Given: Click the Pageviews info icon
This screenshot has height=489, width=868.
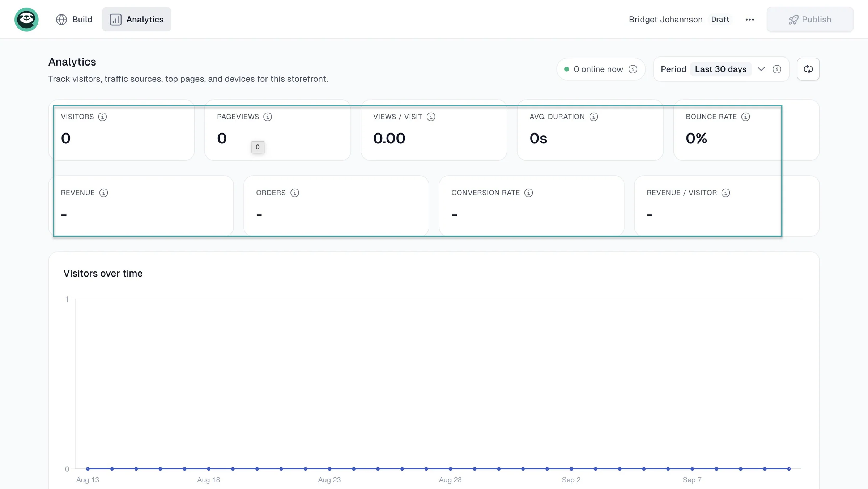Looking at the screenshot, I should [268, 117].
